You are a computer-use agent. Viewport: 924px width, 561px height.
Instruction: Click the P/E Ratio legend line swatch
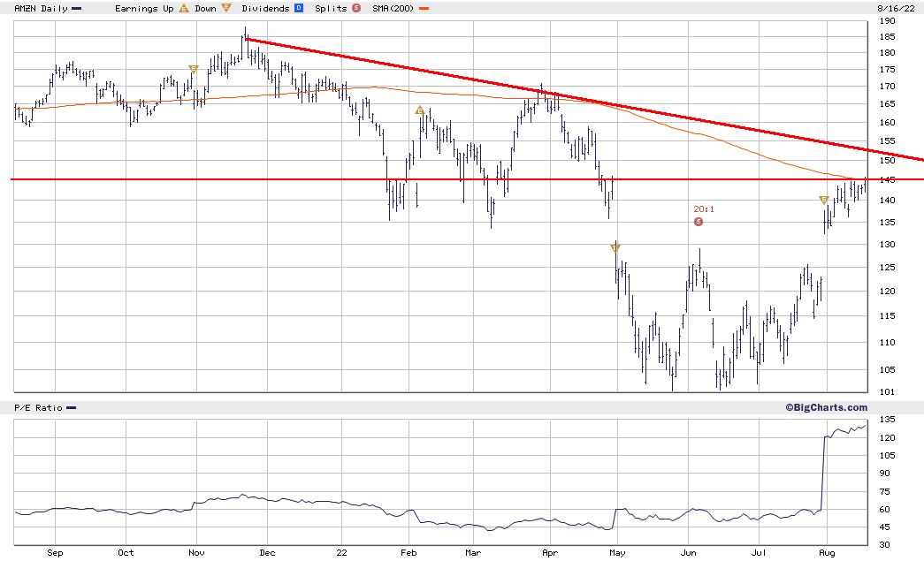(x=72, y=408)
